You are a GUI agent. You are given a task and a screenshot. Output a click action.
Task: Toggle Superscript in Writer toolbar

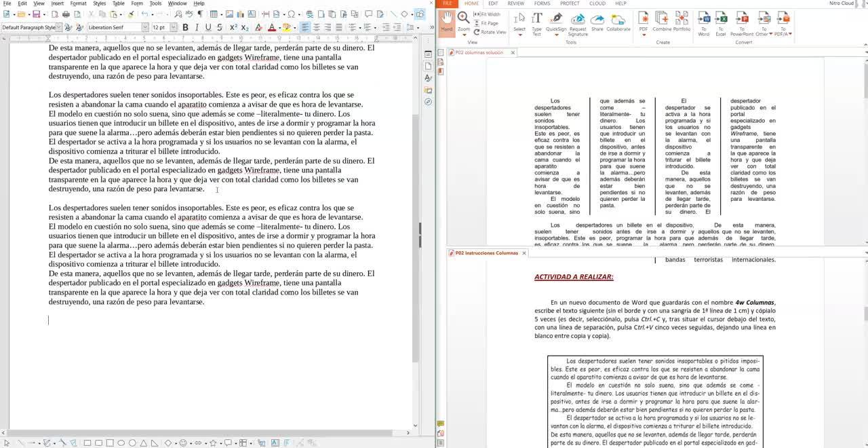233,27
